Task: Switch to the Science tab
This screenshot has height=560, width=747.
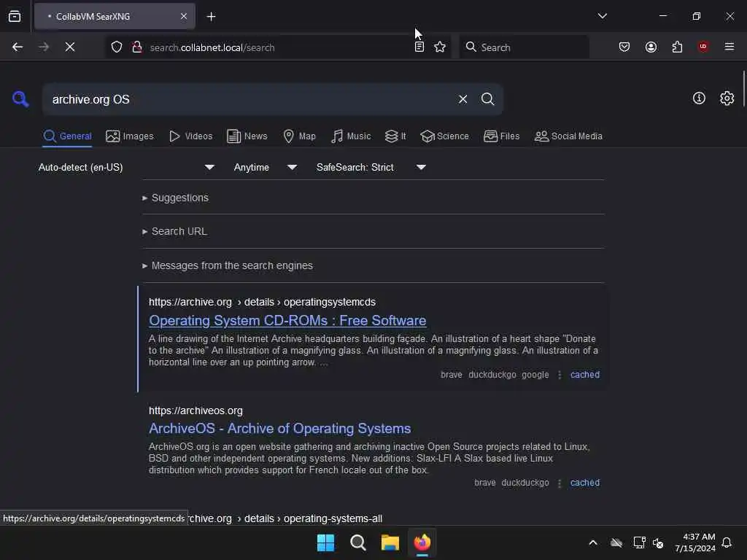Action: pyautogui.click(x=445, y=136)
